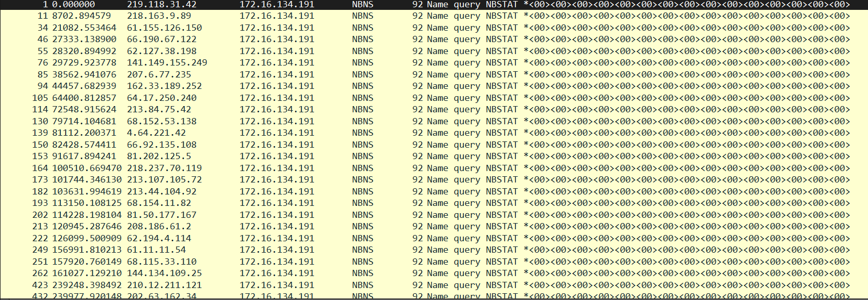Select packet number 114 row
The image size is (868, 300).
(434, 109)
